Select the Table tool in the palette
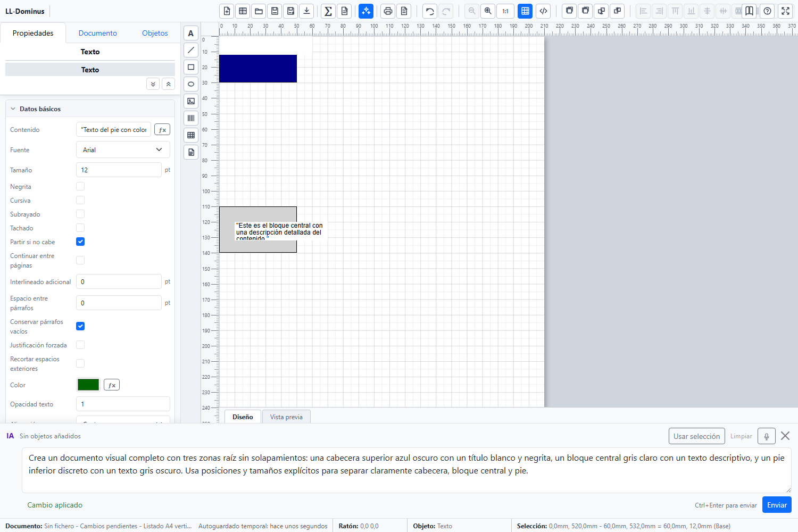 tap(191, 135)
